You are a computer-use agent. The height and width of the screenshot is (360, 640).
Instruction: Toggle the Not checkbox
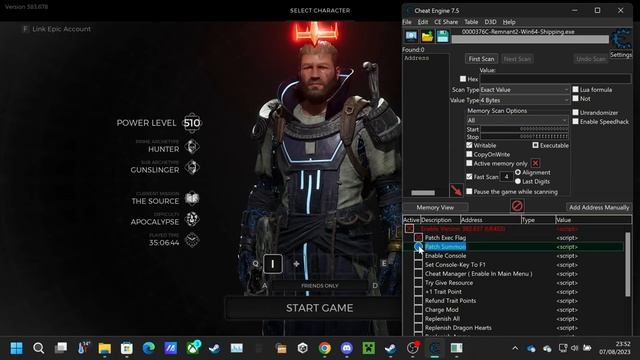[576, 98]
